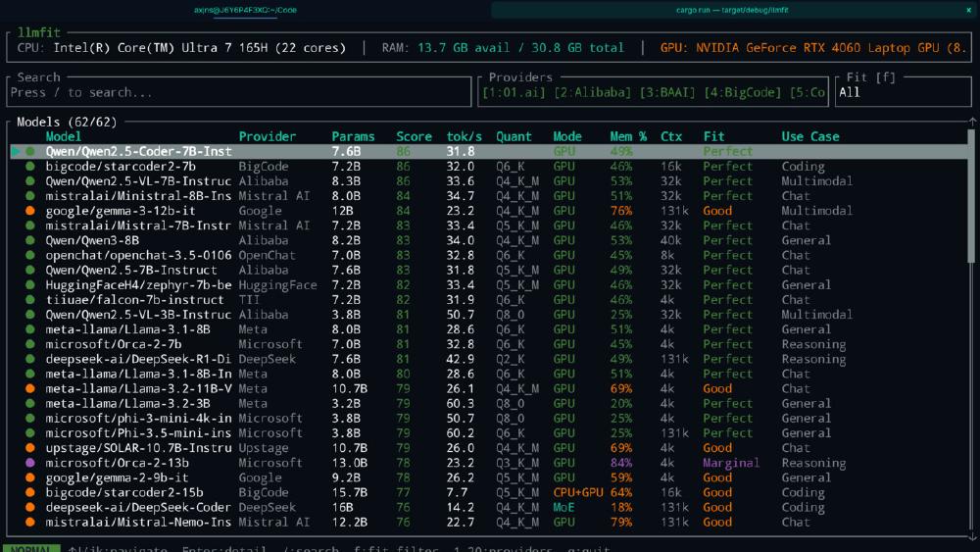Select the deepseek-ai/DeepSeek-R1 model row

click(x=138, y=359)
